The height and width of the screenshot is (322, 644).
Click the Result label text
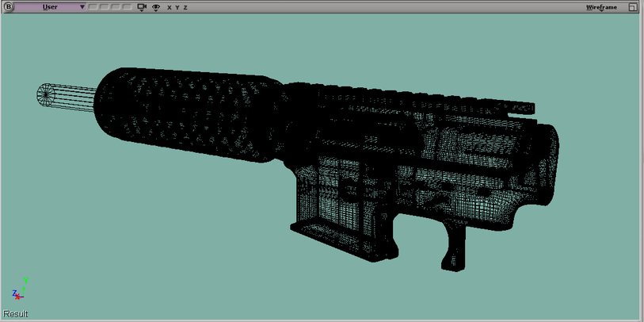[16, 314]
